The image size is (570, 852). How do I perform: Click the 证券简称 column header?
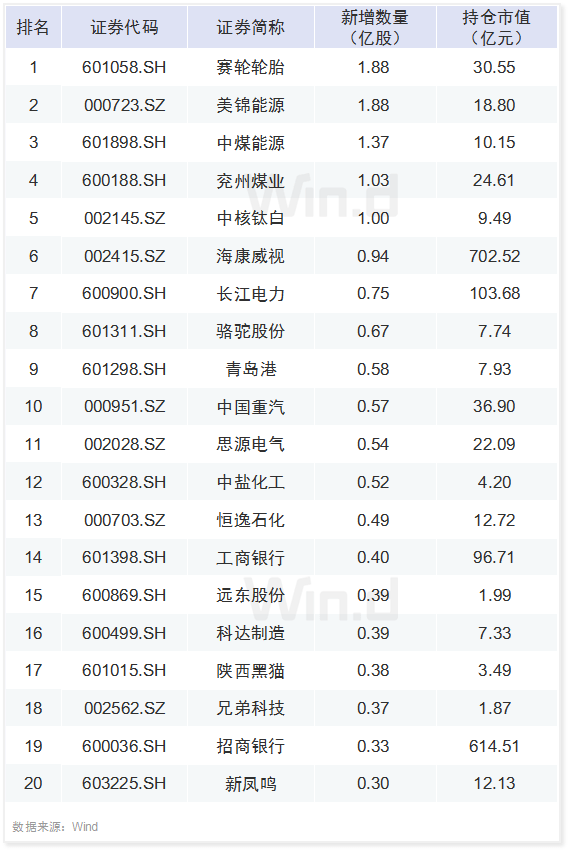click(250, 27)
